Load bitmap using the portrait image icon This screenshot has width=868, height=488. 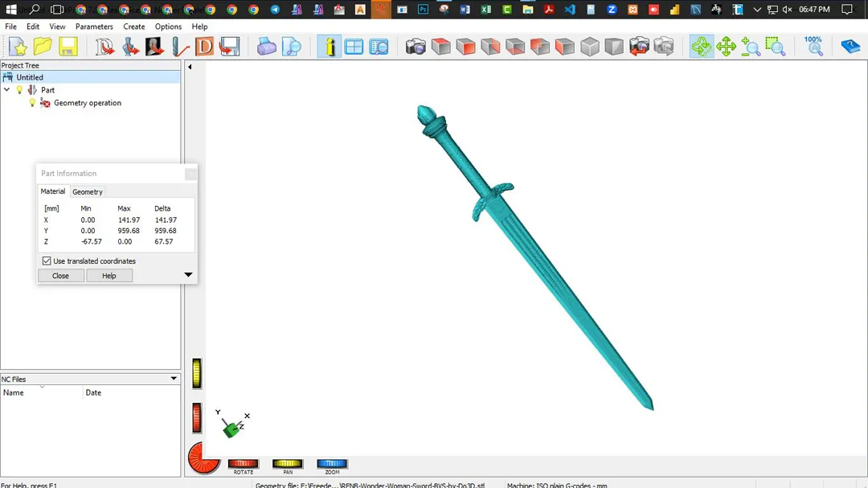point(154,47)
